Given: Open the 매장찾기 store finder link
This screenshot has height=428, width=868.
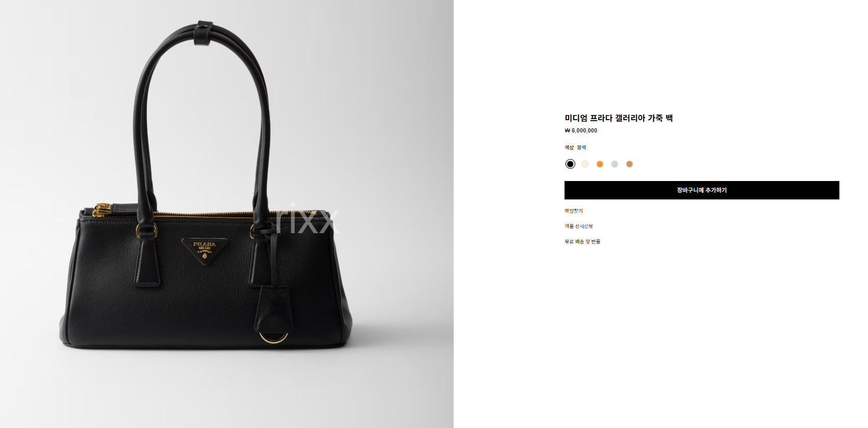Looking at the screenshot, I should [x=573, y=211].
